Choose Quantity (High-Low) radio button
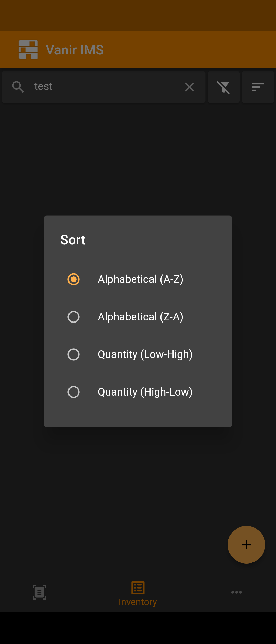 coord(74,392)
